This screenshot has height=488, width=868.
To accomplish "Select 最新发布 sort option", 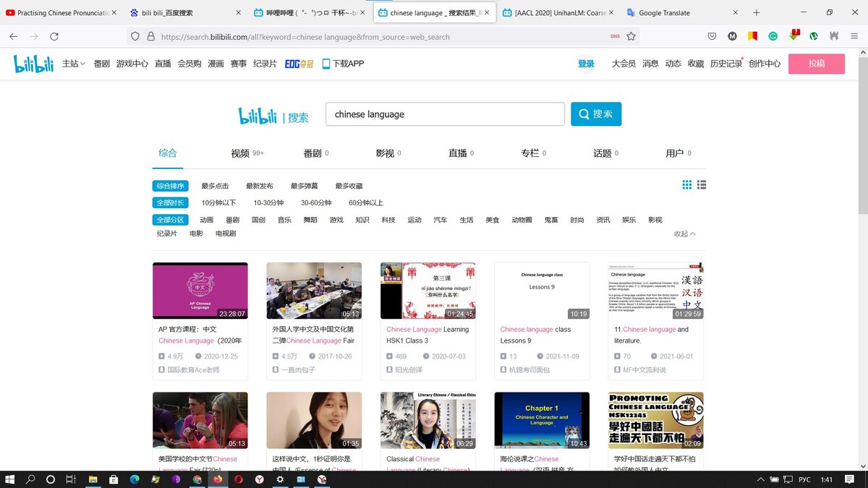I will click(x=260, y=186).
